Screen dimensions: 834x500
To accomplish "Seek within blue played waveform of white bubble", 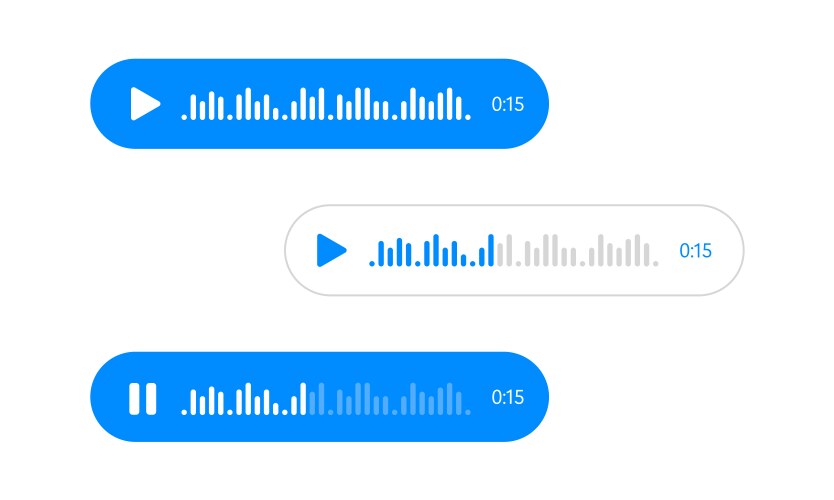I will pos(432,250).
